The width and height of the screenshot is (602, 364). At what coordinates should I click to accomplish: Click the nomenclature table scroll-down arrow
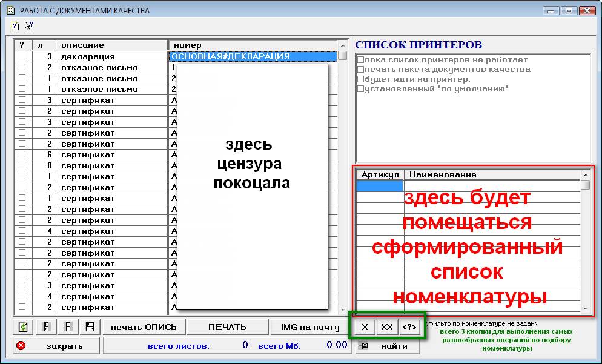coord(586,308)
